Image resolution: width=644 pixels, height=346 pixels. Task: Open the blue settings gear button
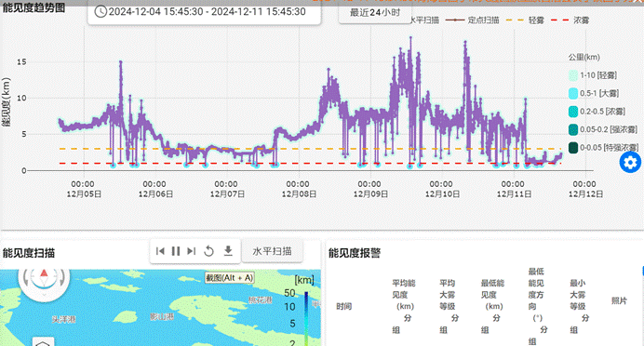pos(630,162)
